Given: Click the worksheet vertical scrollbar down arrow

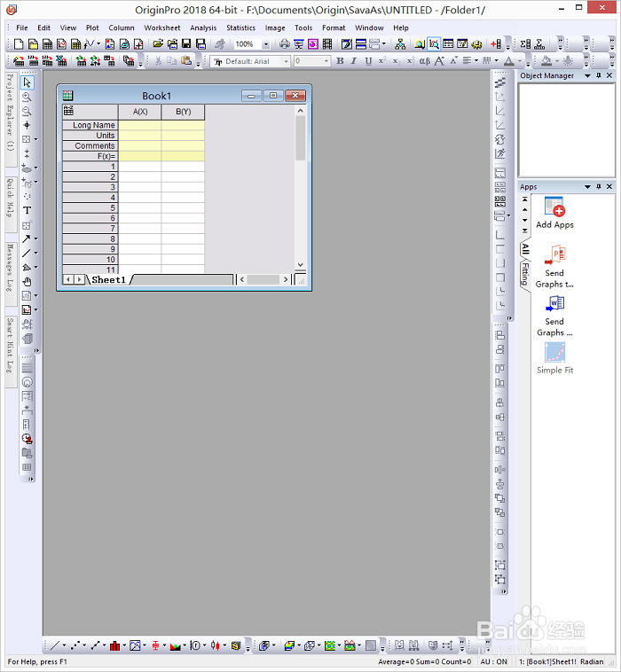Looking at the screenshot, I should coord(300,264).
